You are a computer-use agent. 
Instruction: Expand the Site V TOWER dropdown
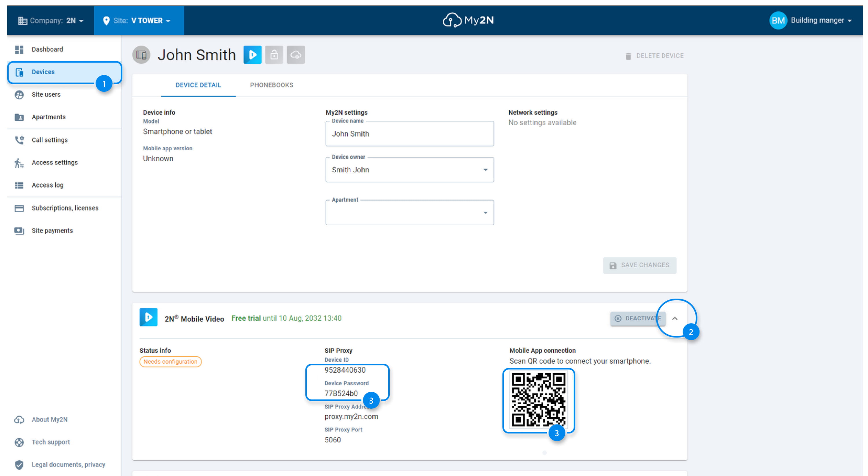139,21
